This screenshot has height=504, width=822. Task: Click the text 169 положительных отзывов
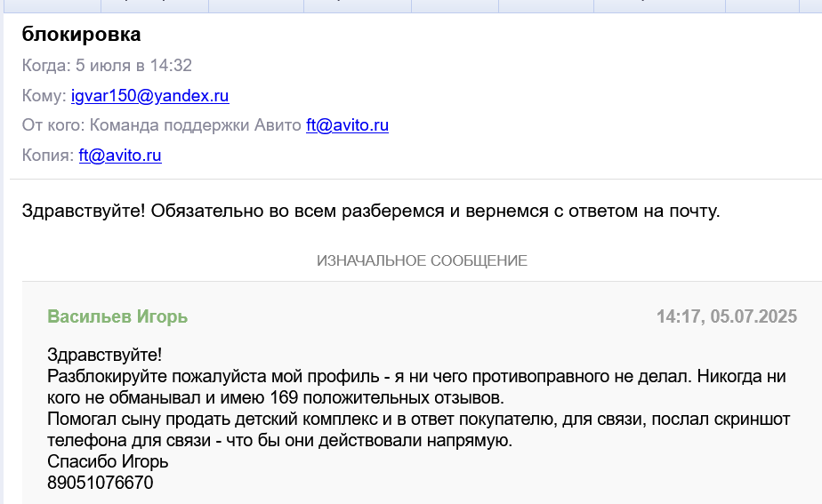(x=387, y=397)
